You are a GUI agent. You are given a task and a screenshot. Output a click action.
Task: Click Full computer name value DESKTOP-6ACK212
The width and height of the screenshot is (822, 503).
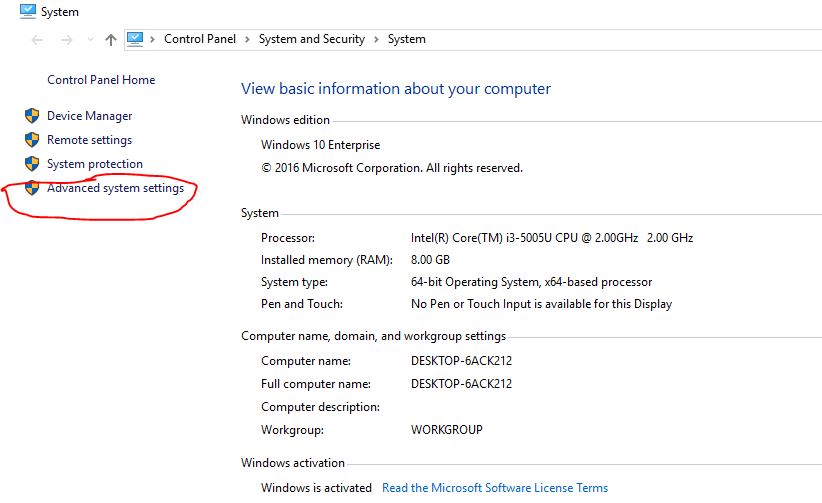click(461, 384)
